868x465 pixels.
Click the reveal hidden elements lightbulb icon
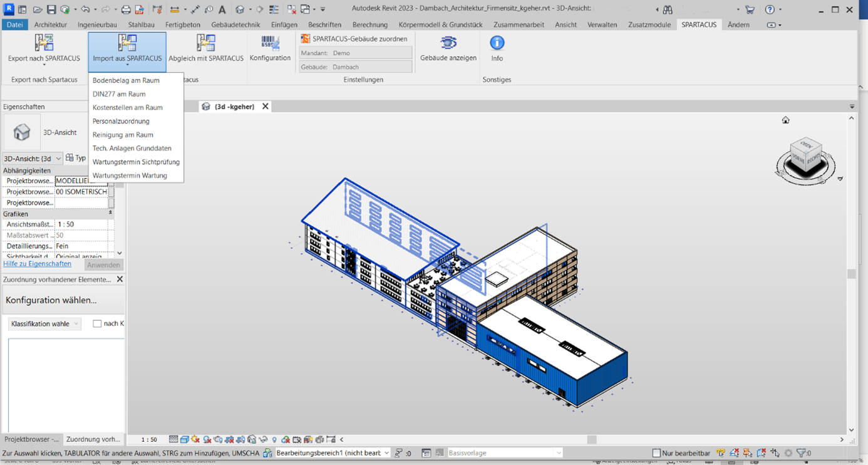pyautogui.click(x=274, y=439)
